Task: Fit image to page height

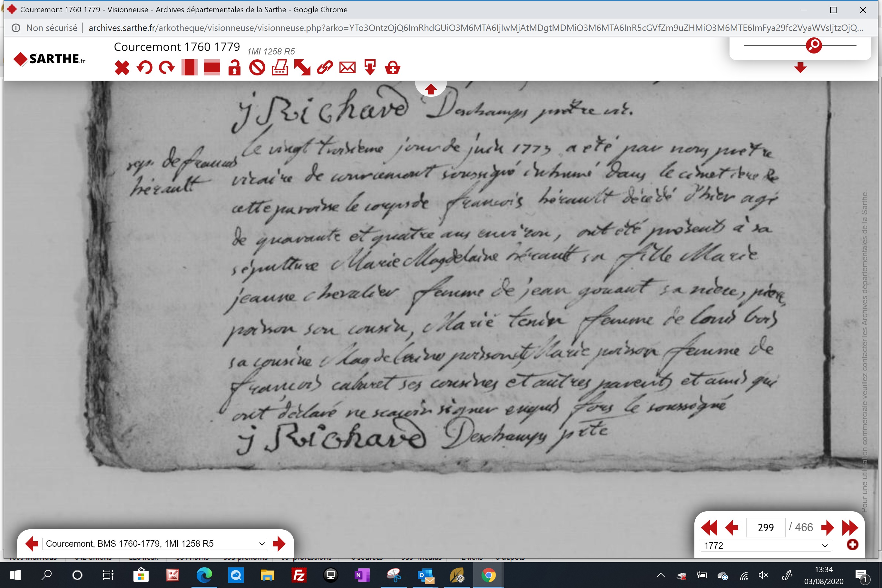Action: 189,68
